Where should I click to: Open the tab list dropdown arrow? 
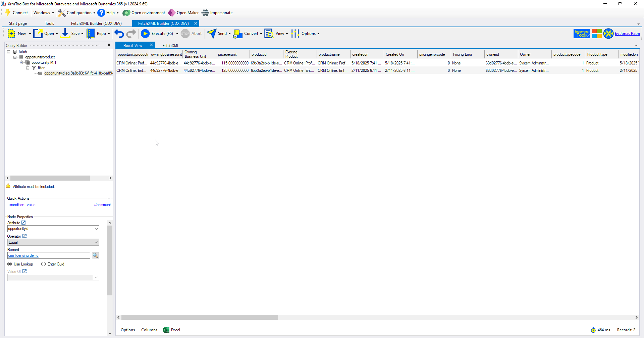(639, 24)
